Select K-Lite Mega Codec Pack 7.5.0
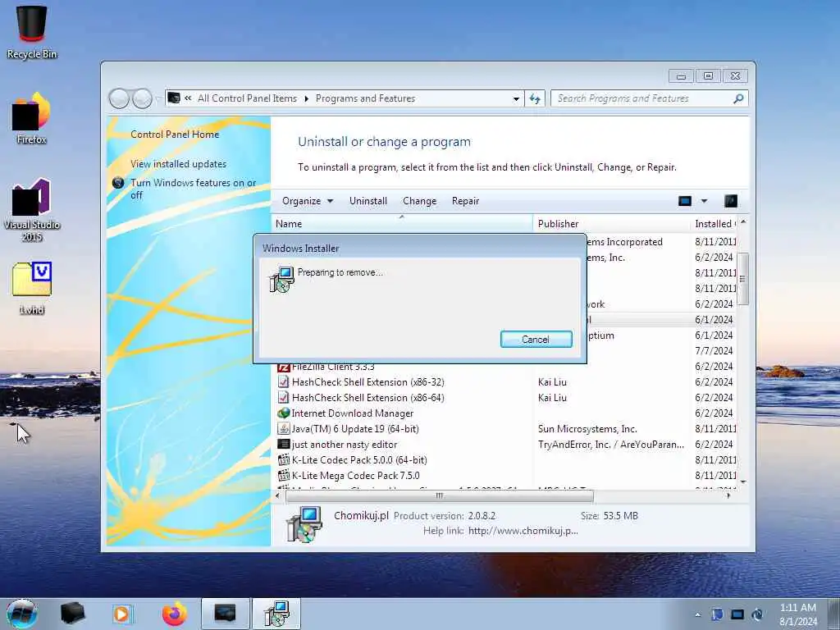 point(505,475)
